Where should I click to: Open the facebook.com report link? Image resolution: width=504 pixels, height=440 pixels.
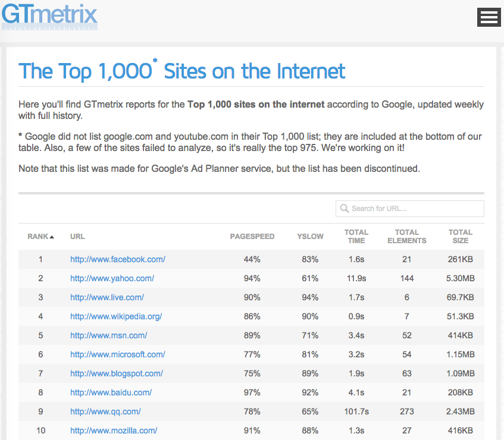(118, 259)
